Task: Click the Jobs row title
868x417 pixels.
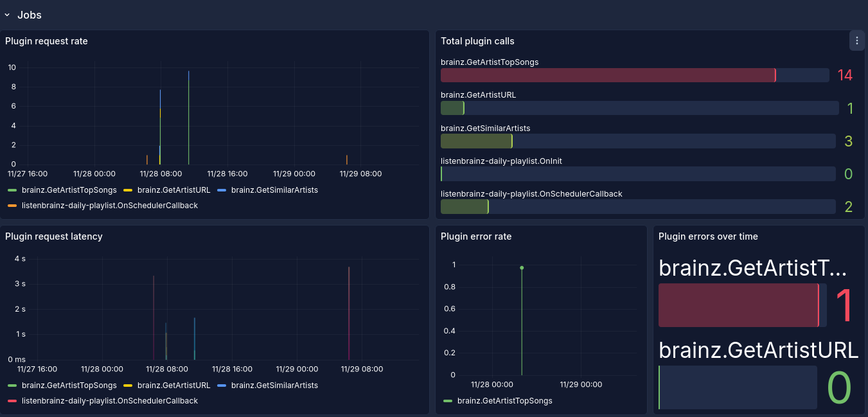Action: point(30,15)
